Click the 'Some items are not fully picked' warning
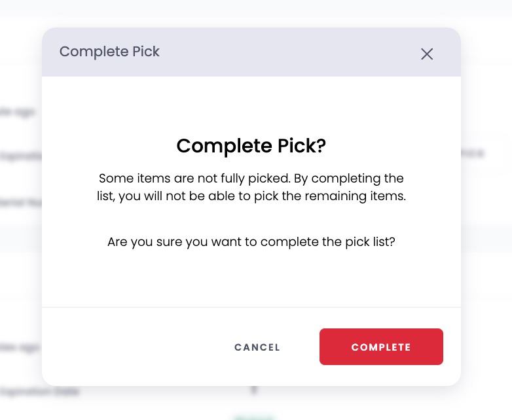512x420 pixels. 194,179
